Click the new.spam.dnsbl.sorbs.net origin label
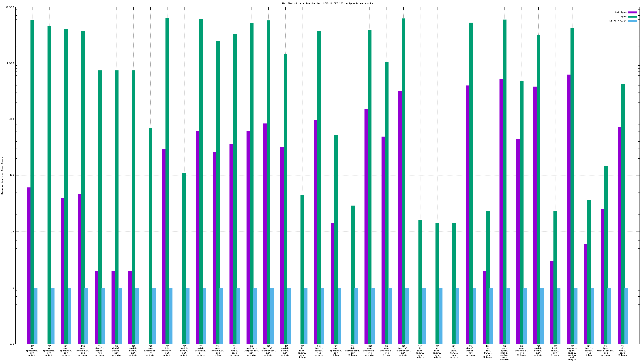Image resolution: width=644 pixels, height=362 pixels. click(x=505, y=353)
